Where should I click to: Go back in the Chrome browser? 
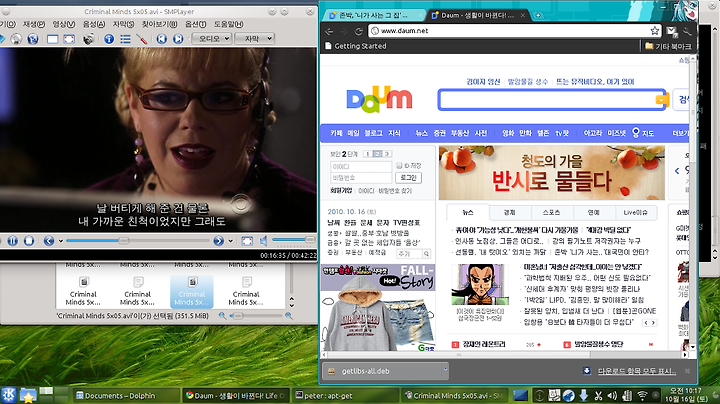329,31
